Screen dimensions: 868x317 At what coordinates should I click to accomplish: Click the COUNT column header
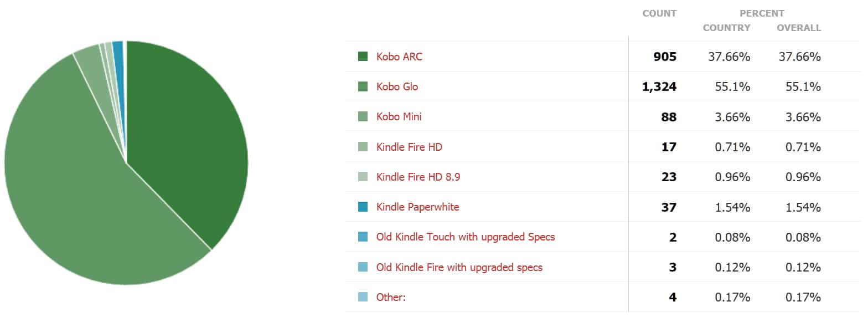click(659, 13)
